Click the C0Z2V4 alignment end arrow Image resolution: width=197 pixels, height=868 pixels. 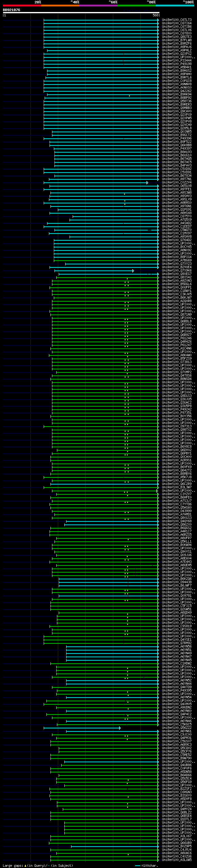pos(147,183)
